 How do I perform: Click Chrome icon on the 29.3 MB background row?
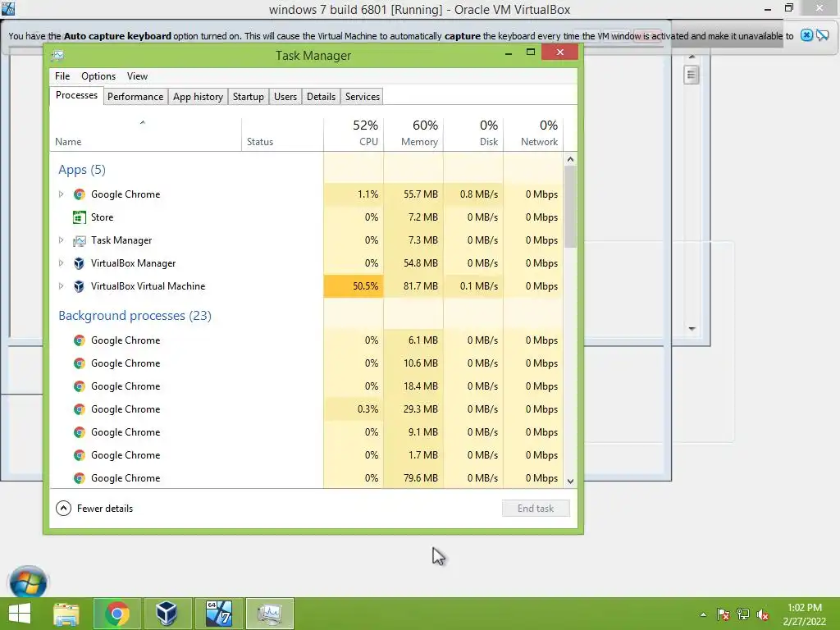(80, 409)
